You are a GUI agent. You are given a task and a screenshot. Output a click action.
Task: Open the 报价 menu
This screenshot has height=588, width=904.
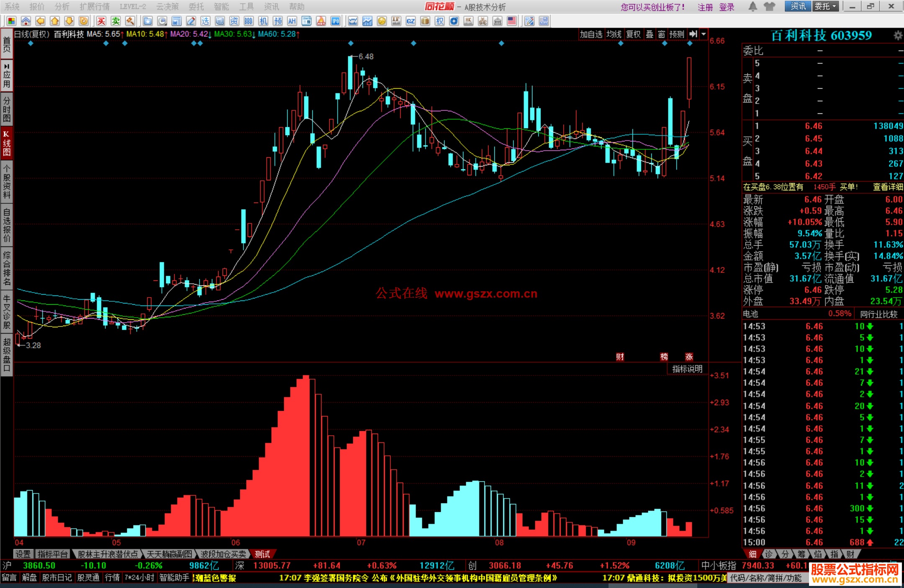[37, 7]
